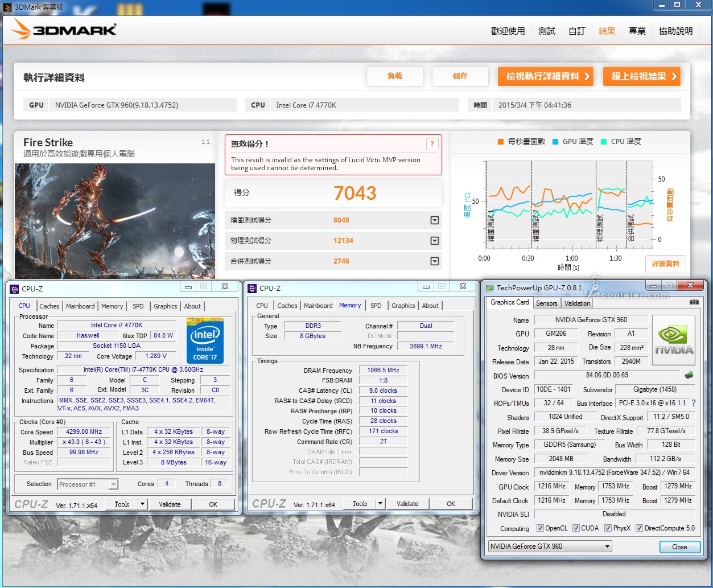Click Tools button in first CPU-Z window
The height and width of the screenshot is (588, 713).
(122, 504)
